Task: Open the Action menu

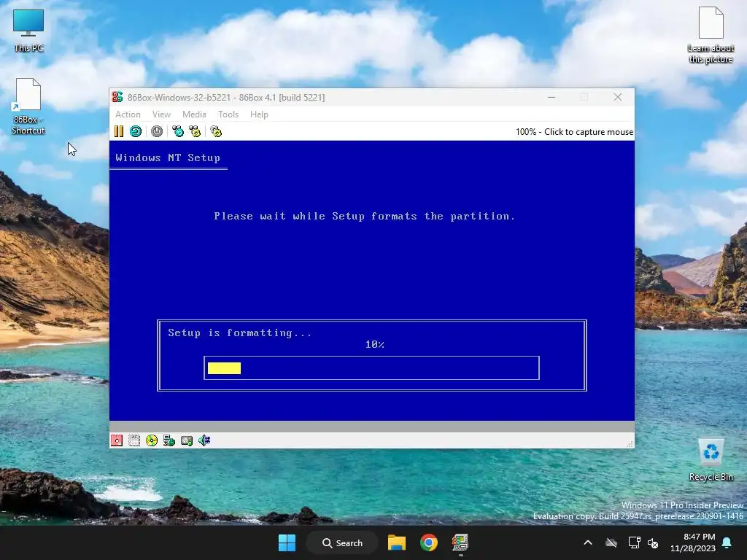Action: click(128, 114)
